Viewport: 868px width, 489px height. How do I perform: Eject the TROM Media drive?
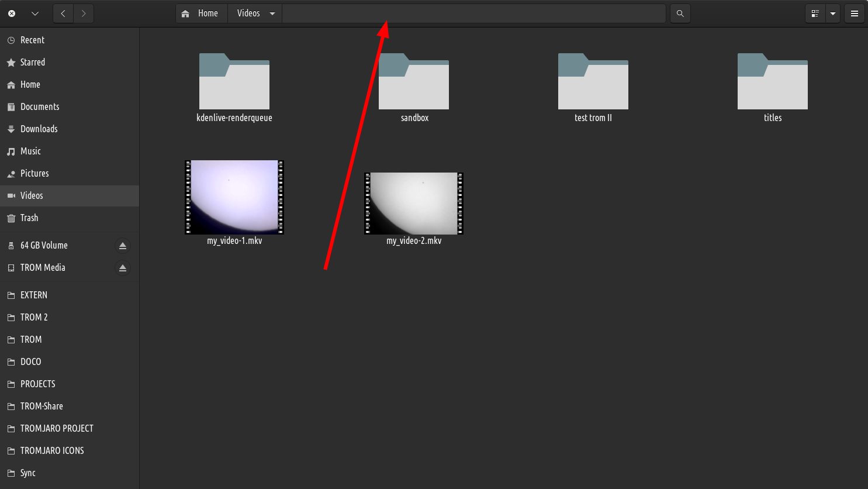coord(123,268)
